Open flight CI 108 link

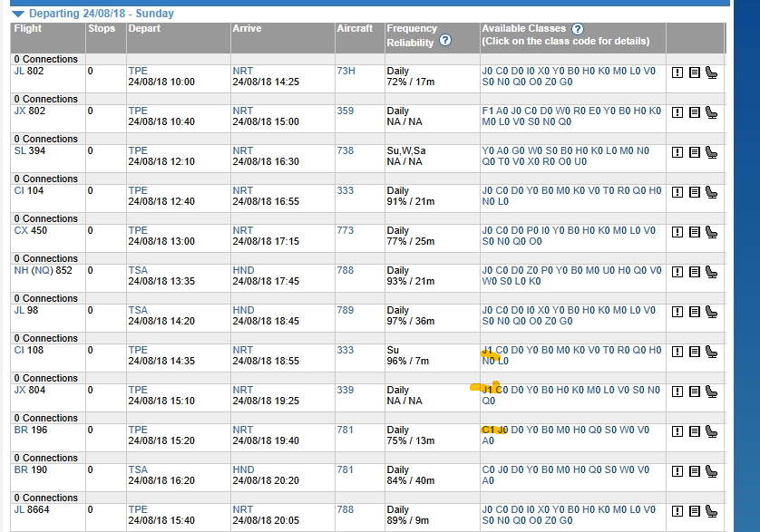(x=29, y=351)
